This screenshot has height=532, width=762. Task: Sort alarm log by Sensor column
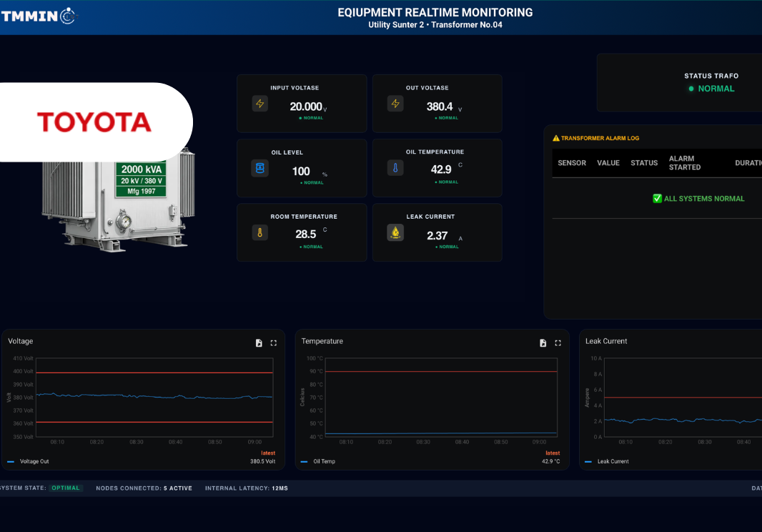click(572, 163)
